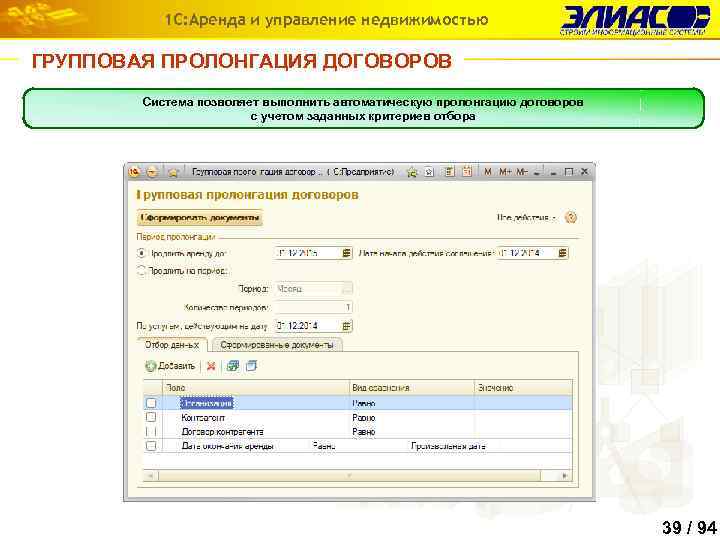Expand the Период dropdown list
The image size is (720, 540).
pos(348,289)
